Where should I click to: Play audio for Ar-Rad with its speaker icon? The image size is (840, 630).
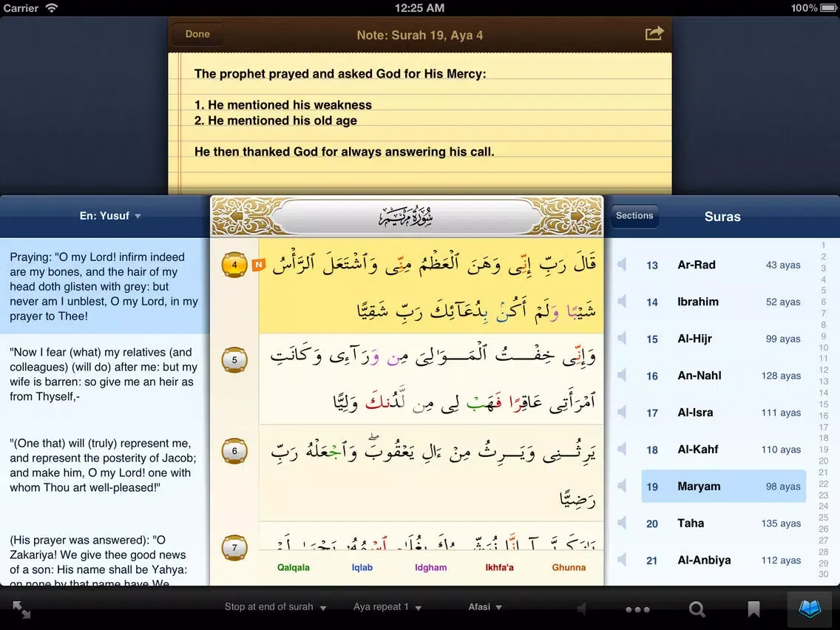click(x=621, y=264)
